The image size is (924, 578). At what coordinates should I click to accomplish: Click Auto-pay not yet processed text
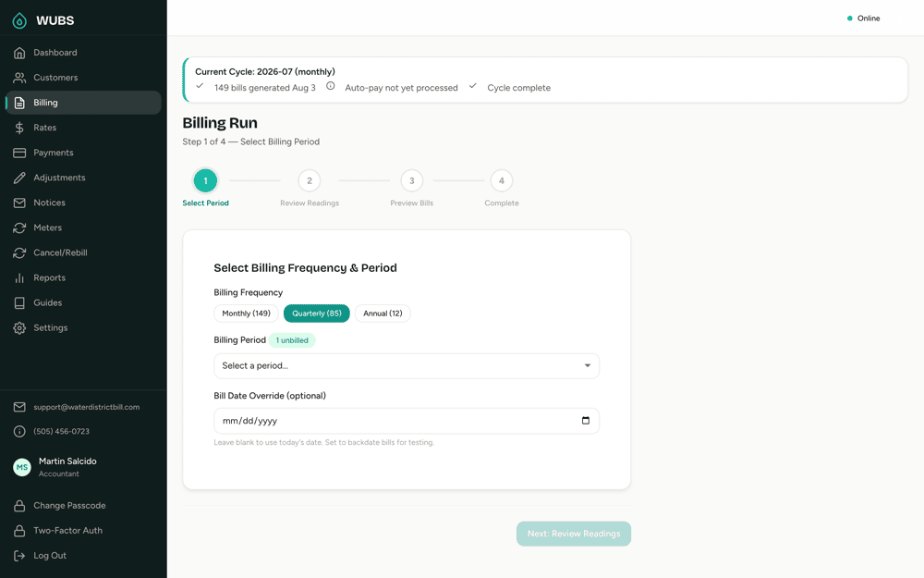point(401,88)
